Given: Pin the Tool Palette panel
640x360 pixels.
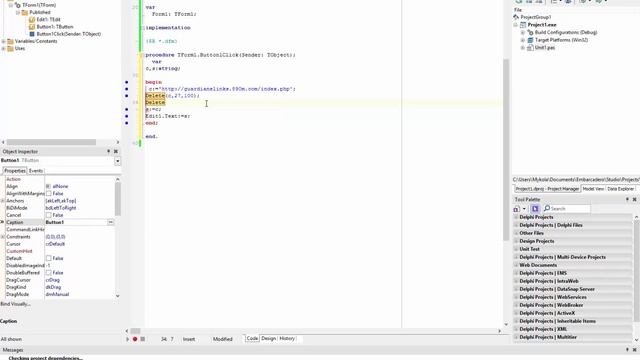Looking at the screenshot, I should 627,200.
